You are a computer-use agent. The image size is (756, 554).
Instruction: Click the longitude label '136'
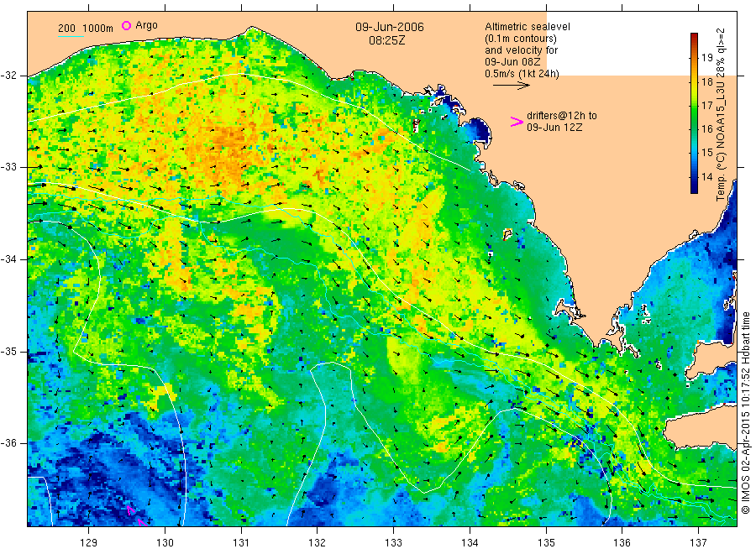point(622,543)
